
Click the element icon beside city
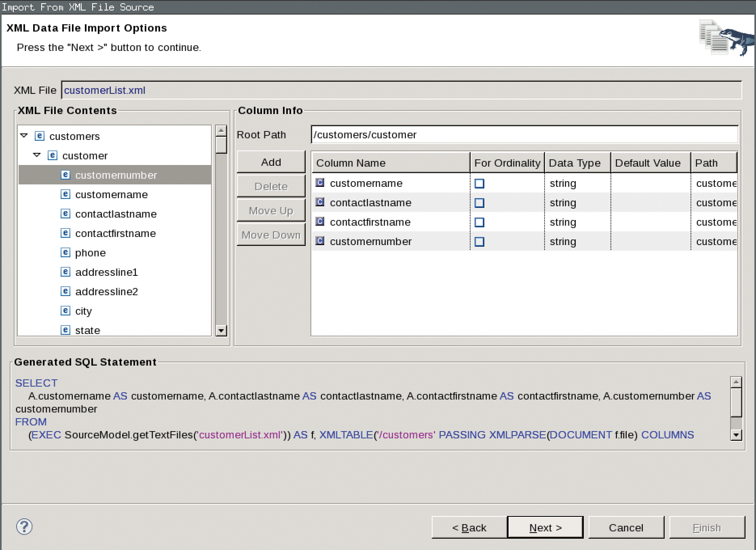[65, 311]
